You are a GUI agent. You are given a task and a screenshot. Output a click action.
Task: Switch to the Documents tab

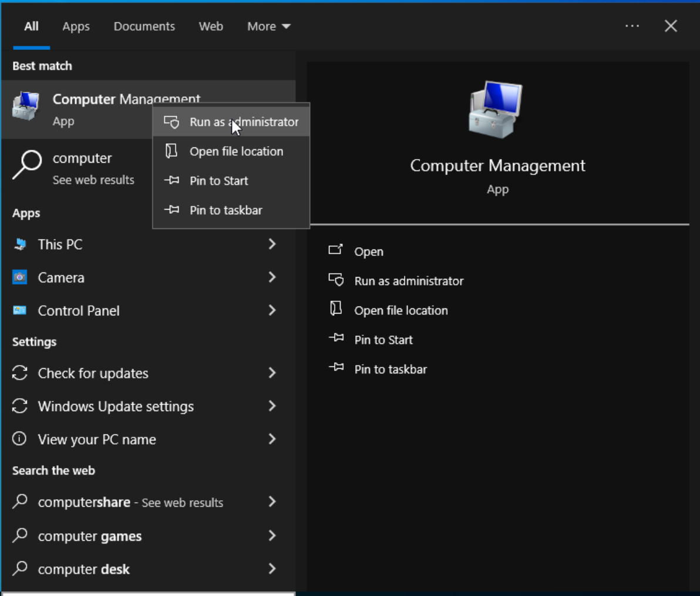coord(144,26)
